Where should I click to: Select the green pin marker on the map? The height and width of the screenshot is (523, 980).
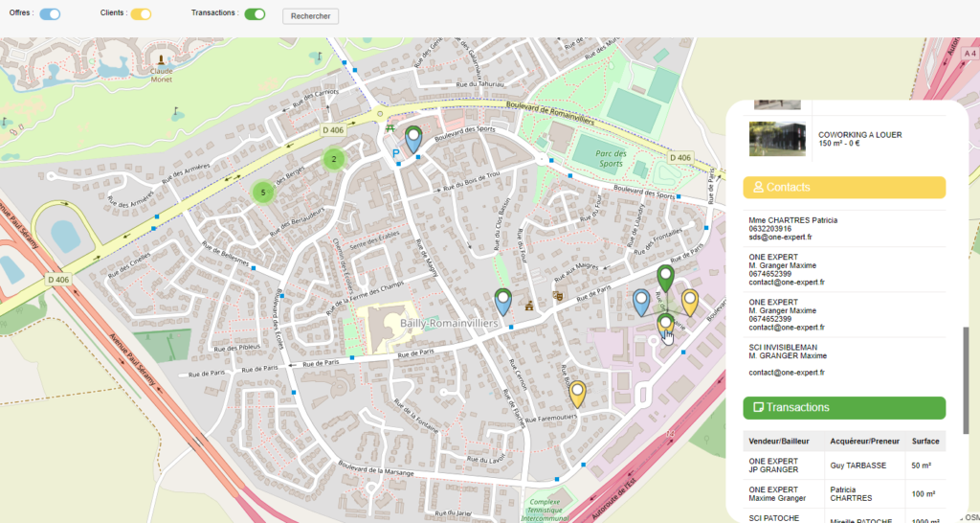tap(666, 278)
